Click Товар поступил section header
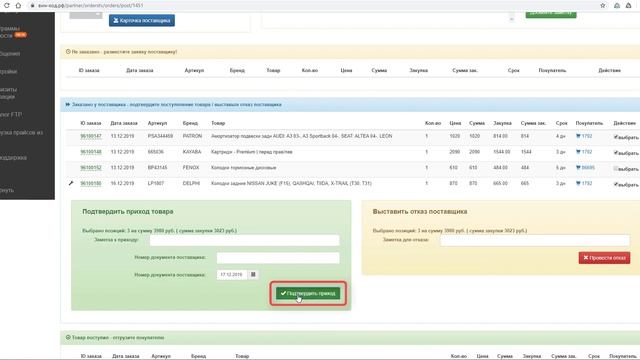Screen dimensions: 640x360 tap(350, 338)
